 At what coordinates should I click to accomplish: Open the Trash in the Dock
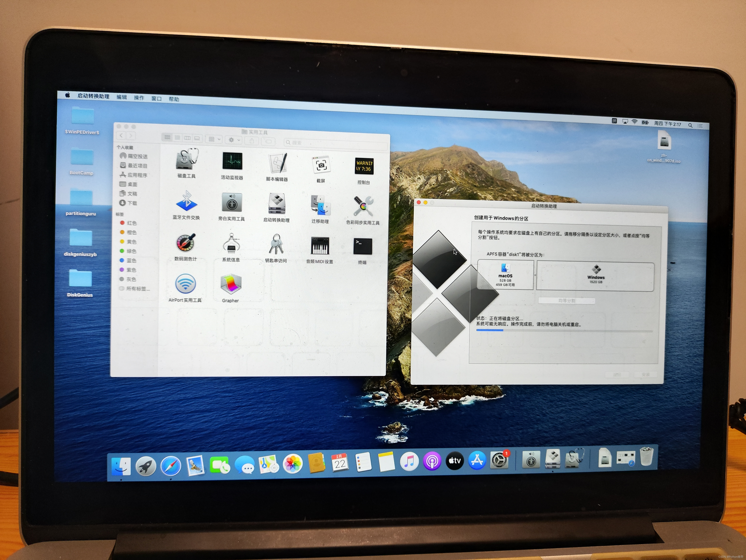pos(646,456)
